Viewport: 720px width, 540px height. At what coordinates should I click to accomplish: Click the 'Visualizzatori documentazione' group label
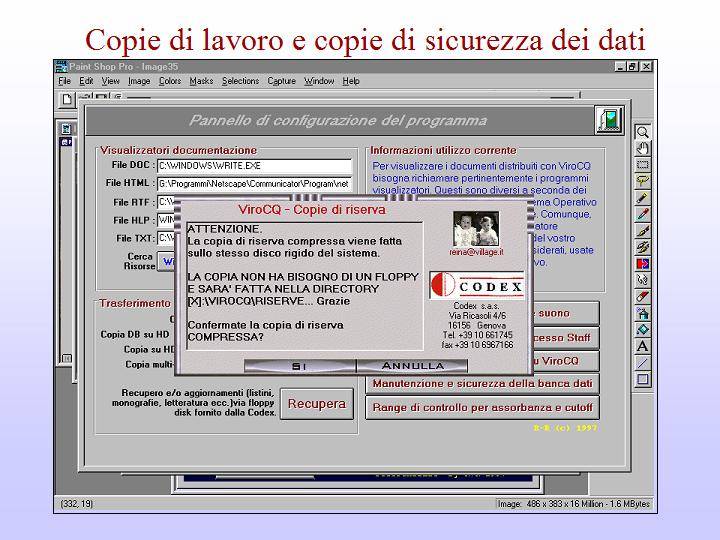tap(178, 150)
